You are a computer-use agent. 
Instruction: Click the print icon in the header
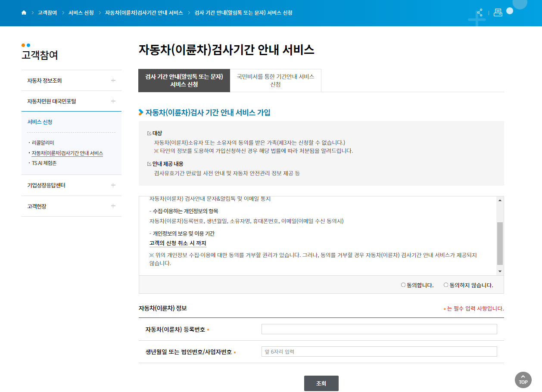pos(498,13)
